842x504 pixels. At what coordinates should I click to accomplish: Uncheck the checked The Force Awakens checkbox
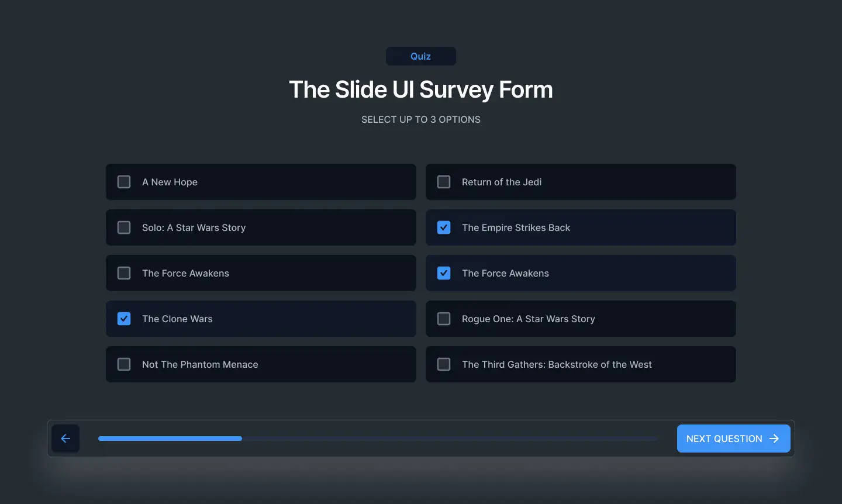pos(444,273)
